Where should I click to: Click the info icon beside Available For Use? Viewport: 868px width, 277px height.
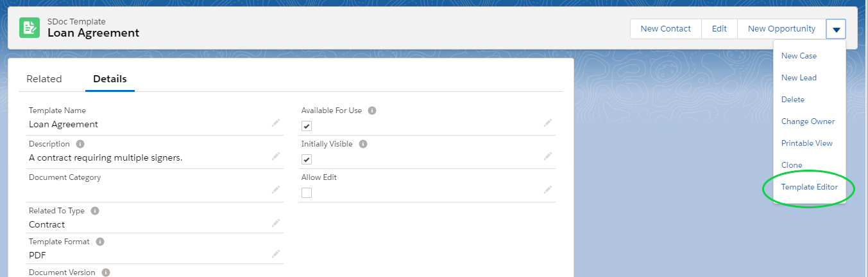[372, 111]
